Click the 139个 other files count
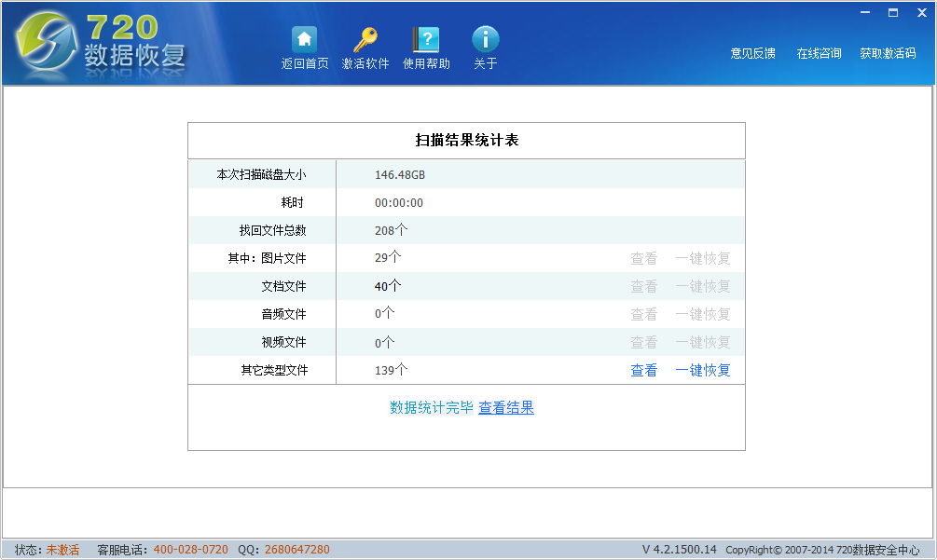937x560 pixels. 391,370
